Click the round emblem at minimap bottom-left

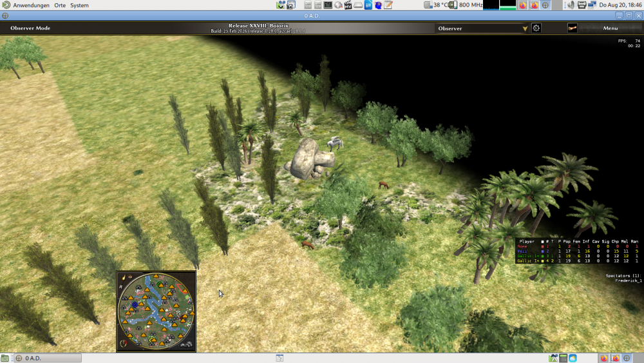coord(123,343)
